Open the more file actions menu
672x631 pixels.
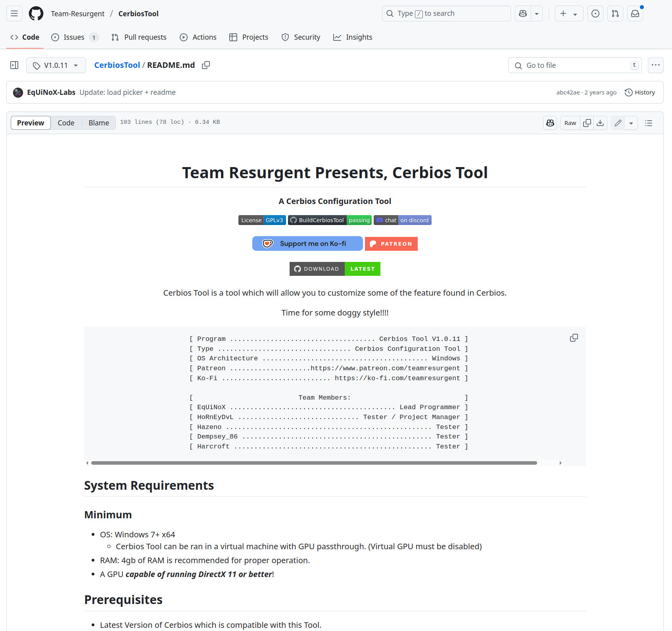656,65
